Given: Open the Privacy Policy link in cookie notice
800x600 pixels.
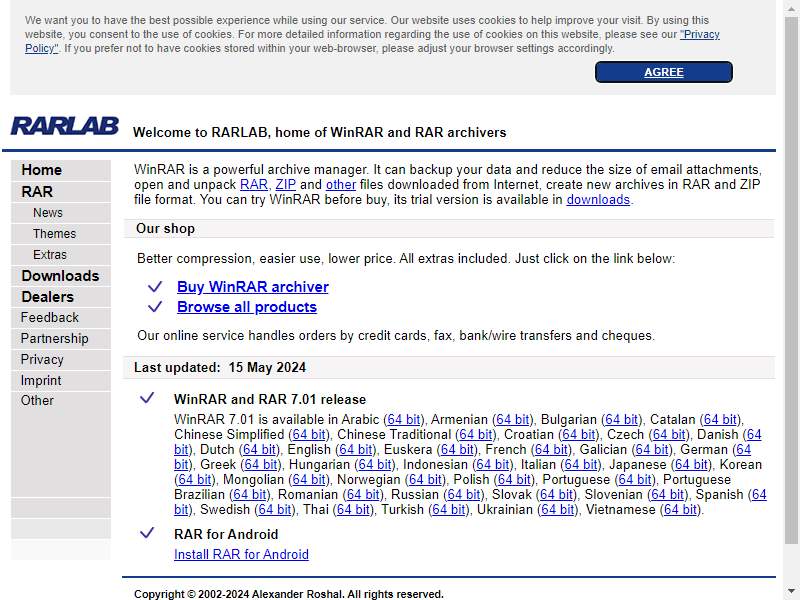Looking at the screenshot, I should [699, 34].
